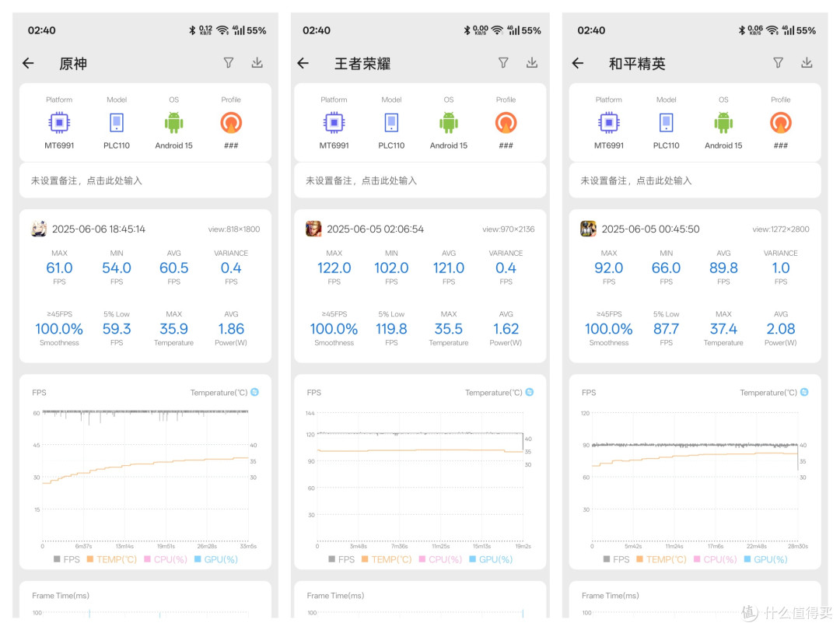
Task: Open filter funnel in 王者荣耀 screen
Action: click(x=503, y=63)
